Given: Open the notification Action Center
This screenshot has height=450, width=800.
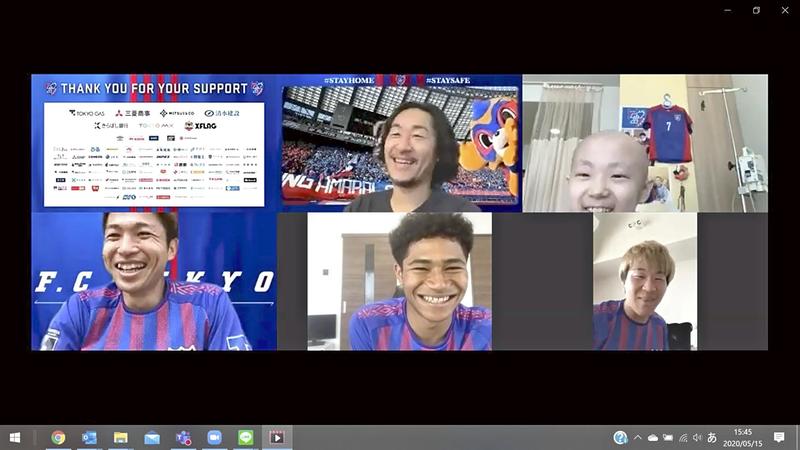Looking at the screenshot, I should coord(779,437).
